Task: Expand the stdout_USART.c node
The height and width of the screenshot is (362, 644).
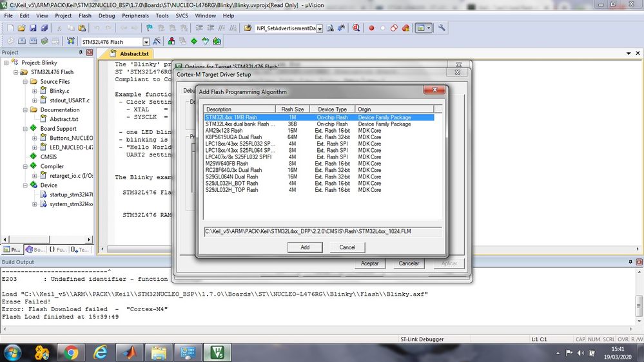Action: pos(35,100)
